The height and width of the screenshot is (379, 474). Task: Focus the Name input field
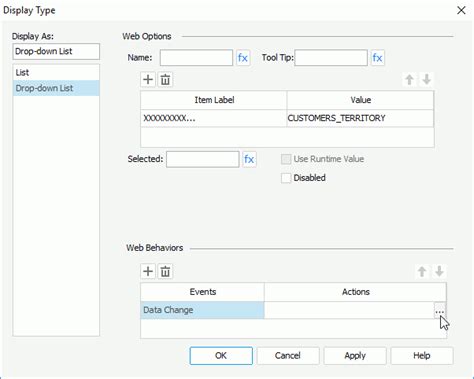tap(196, 58)
